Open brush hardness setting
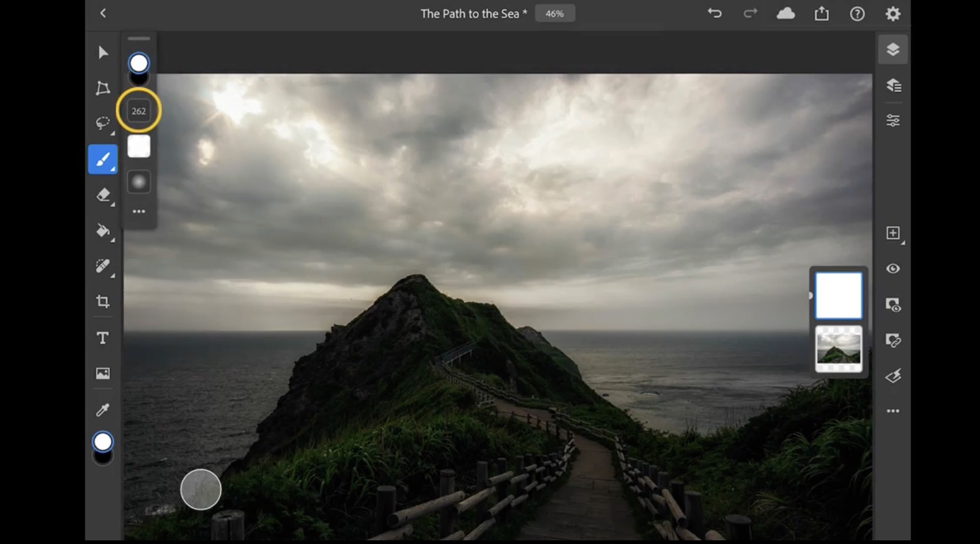Image resolution: width=980 pixels, height=544 pixels. pyautogui.click(x=139, y=182)
